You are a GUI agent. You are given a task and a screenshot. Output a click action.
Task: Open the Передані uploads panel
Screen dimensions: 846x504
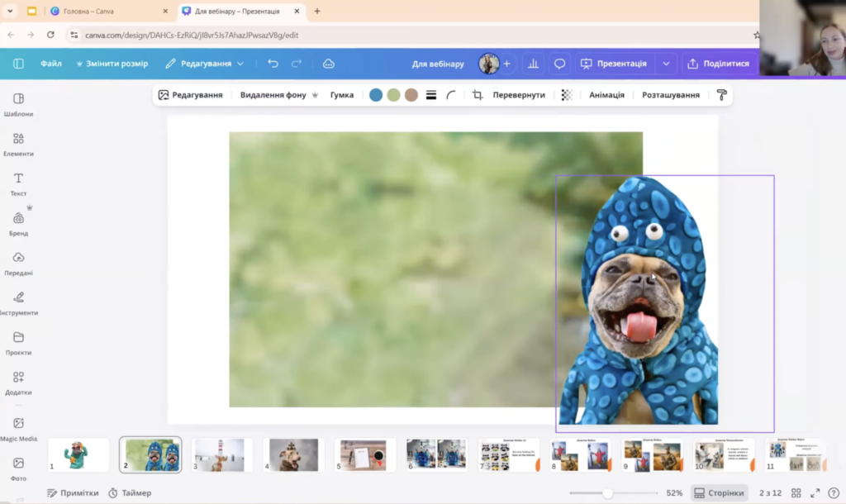click(x=18, y=264)
